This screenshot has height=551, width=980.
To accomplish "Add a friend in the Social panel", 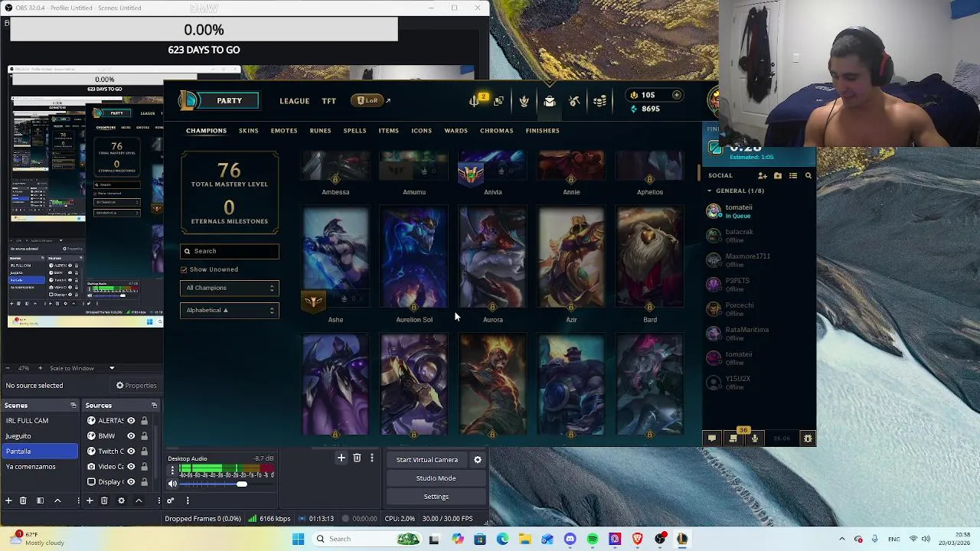I will [x=763, y=175].
